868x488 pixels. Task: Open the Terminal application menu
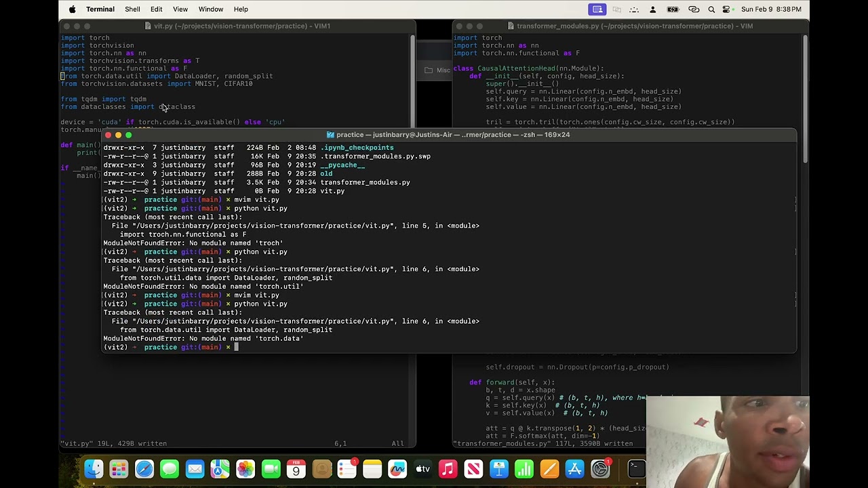pos(100,9)
